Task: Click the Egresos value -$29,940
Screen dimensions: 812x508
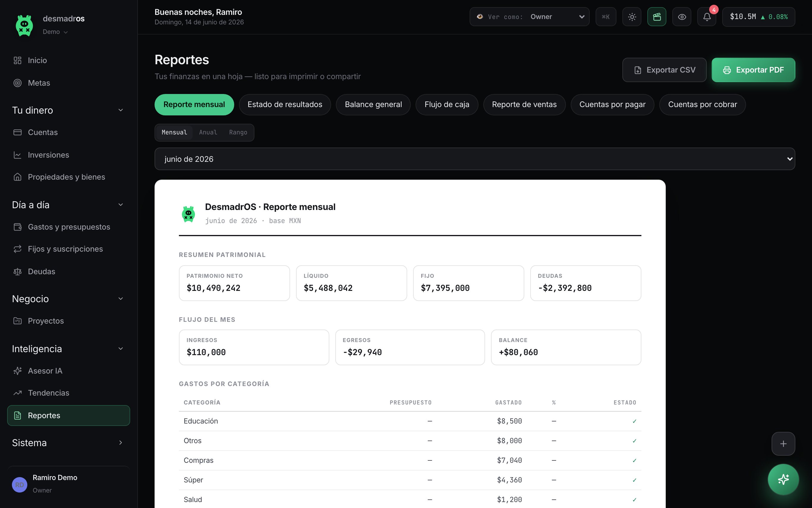Action: pyautogui.click(x=362, y=352)
